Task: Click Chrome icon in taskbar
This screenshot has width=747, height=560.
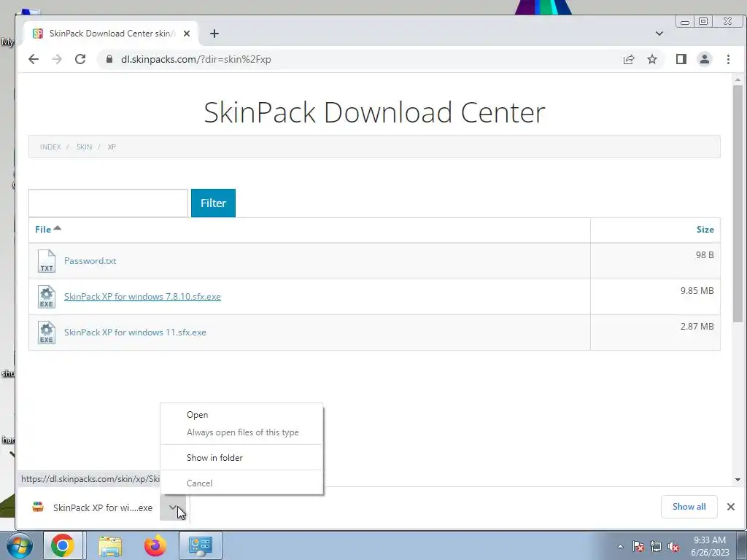Action: click(63, 545)
